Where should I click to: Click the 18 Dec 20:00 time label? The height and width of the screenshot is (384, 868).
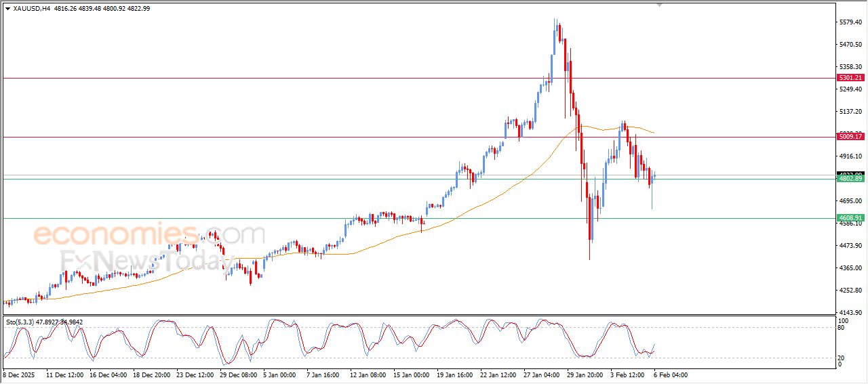151,375
